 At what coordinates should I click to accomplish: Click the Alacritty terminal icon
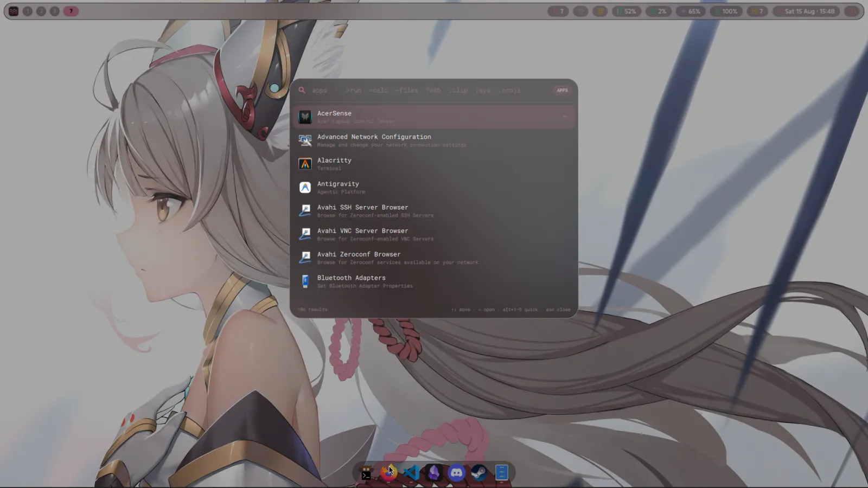pyautogui.click(x=305, y=164)
